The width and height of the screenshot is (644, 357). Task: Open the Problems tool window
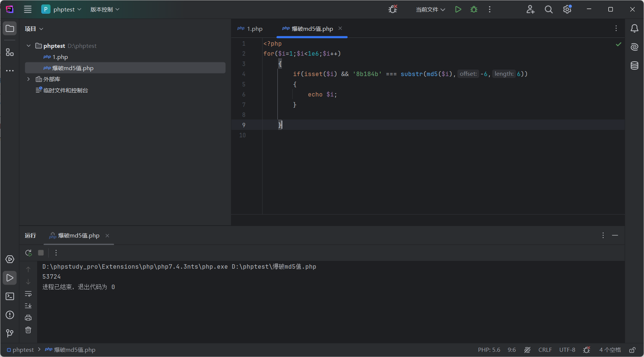coord(10,315)
